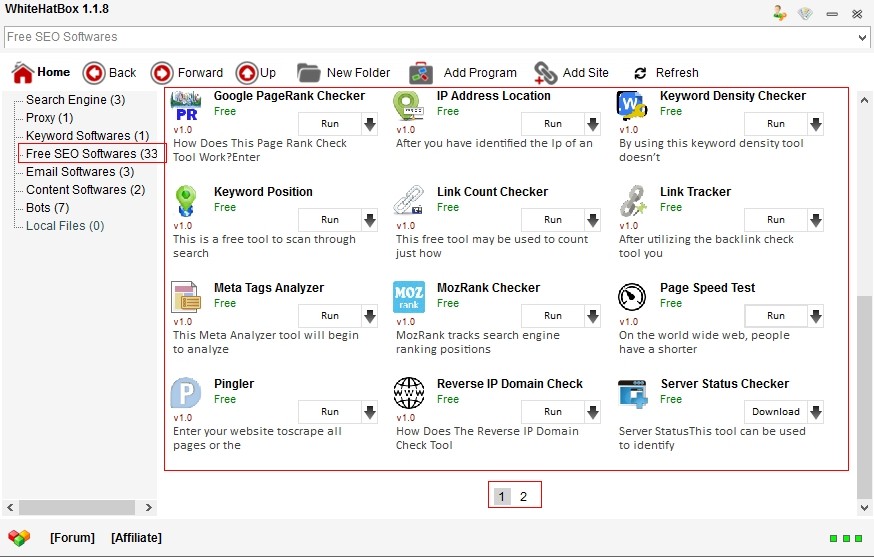Click the Page Speed Test gauge icon
Screen dimensions: 874x557
(x=632, y=297)
